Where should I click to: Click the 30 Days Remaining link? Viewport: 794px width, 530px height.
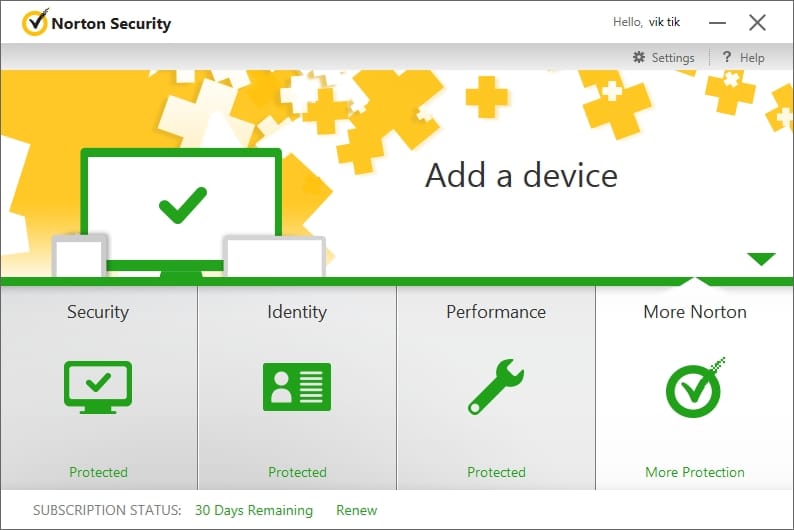tap(254, 510)
